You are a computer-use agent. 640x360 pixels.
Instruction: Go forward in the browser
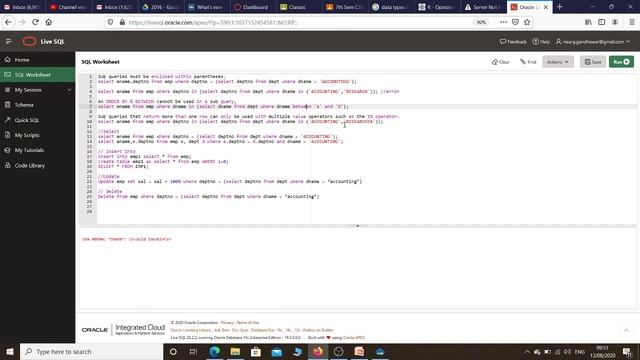coord(22,22)
